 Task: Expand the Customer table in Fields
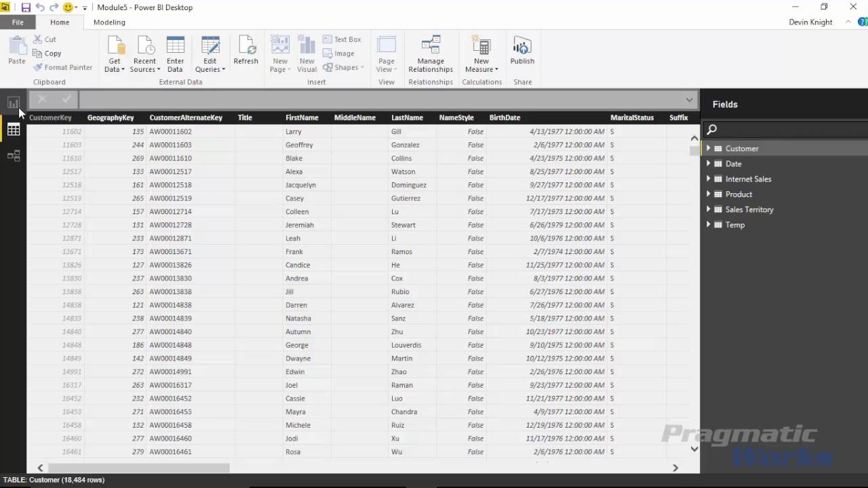(x=709, y=148)
